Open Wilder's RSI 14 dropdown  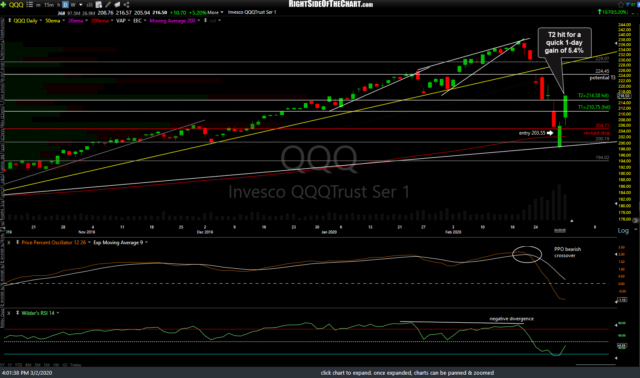pos(58,313)
